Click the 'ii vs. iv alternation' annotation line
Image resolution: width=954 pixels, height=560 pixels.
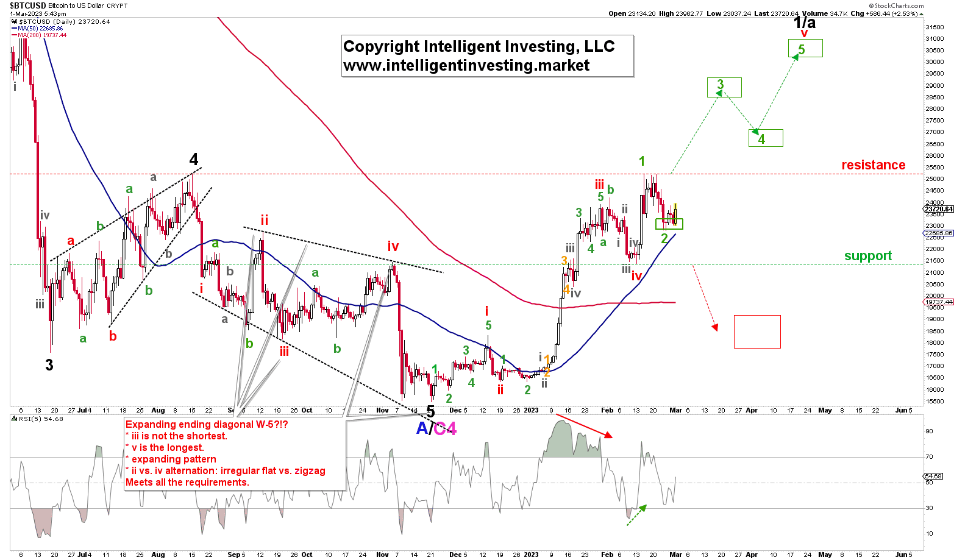226,471
